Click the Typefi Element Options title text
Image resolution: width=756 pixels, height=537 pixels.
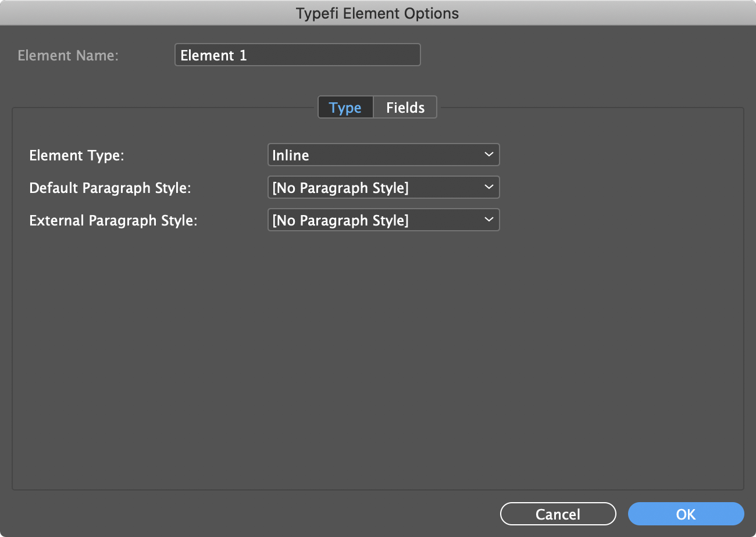tap(377, 13)
